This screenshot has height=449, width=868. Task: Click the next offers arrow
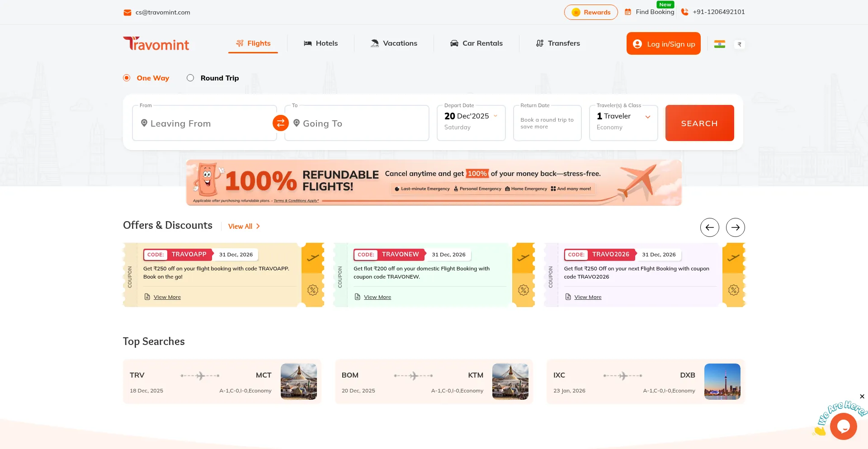pyautogui.click(x=736, y=227)
